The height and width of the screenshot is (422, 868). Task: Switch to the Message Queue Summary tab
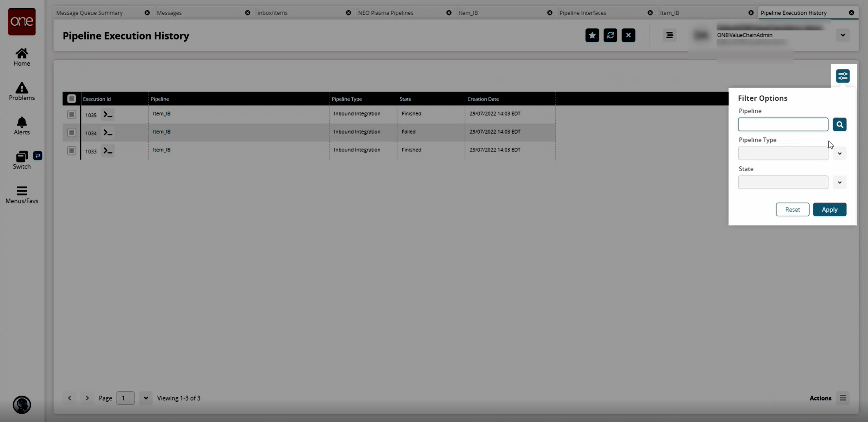[x=89, y=13]
